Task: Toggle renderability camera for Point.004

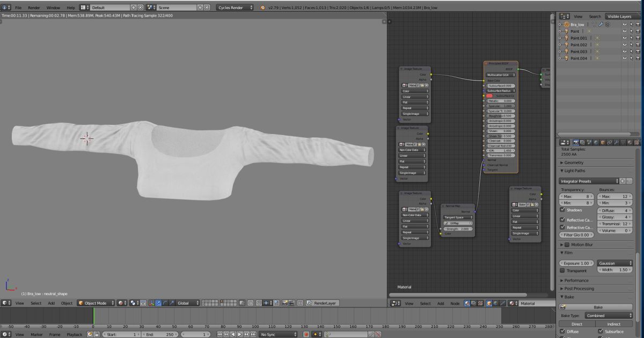Action: pyautogui.click(x=638, y=58)
